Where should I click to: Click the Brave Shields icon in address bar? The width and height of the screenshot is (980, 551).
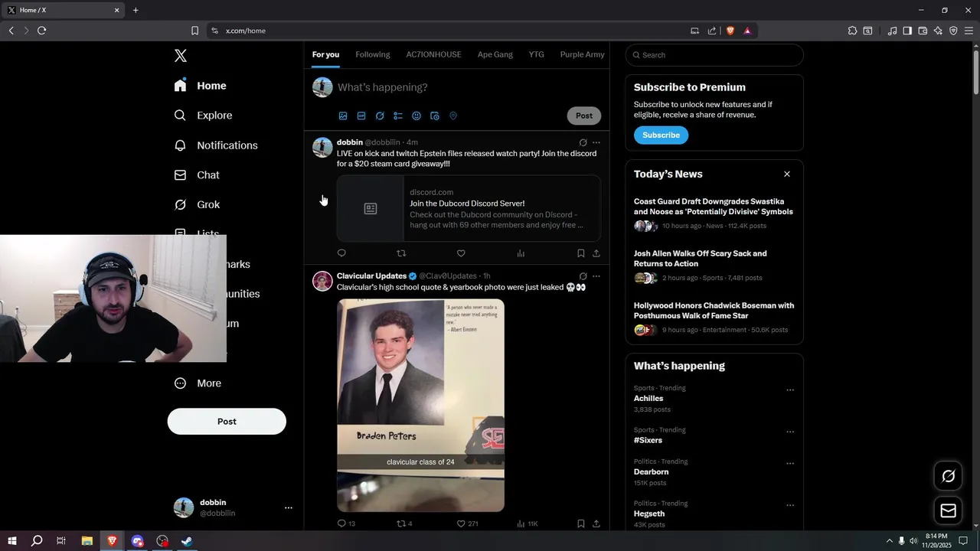click(x=730, y=31)
